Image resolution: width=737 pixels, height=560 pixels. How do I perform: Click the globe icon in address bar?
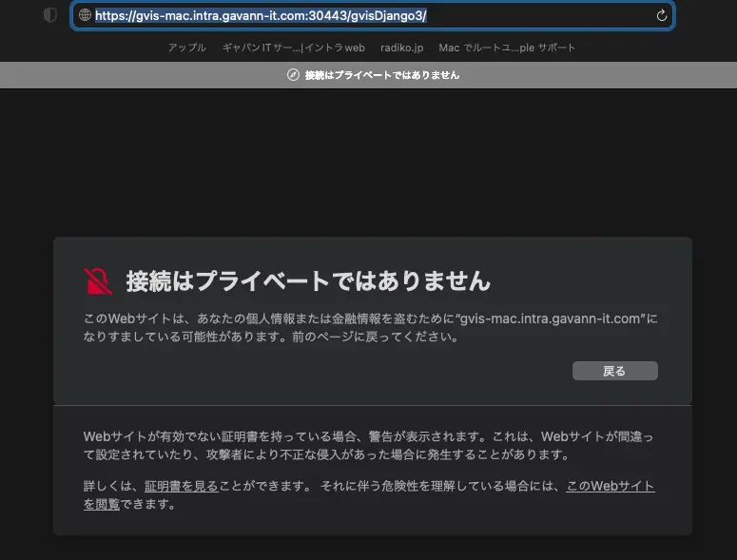click(85, 15)
